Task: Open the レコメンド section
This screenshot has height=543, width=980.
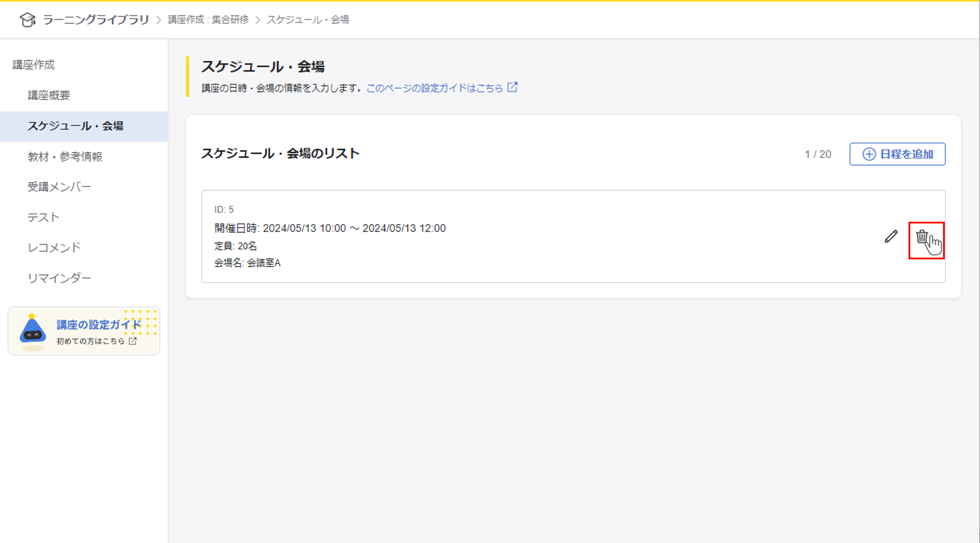Action: point(54,248)
